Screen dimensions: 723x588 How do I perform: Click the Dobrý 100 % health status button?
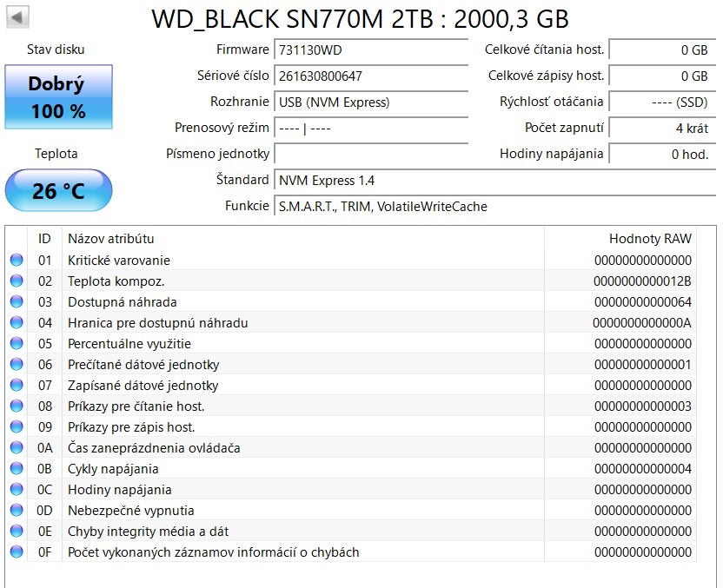tap(58, 96)
